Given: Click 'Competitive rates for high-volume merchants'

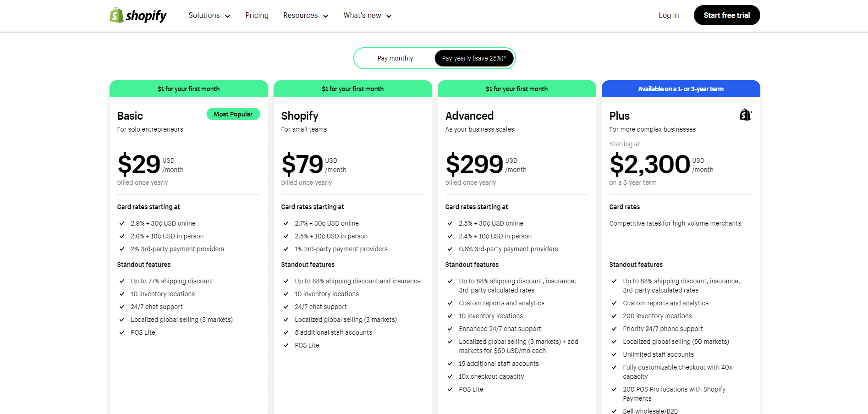Looking at the screenshot, I should tap(675, 223).
